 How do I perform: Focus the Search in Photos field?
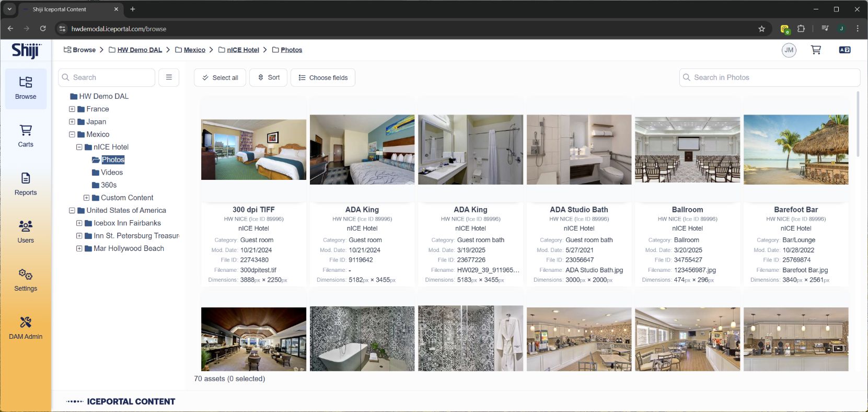tap(770, 77)
